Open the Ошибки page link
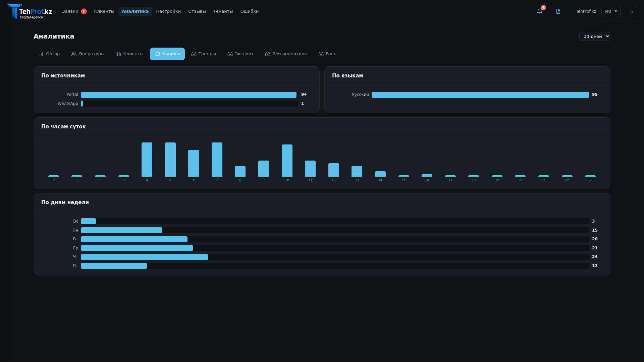Image resolution: width=644 pixels, height=362 pixels. tap(249, 11)
